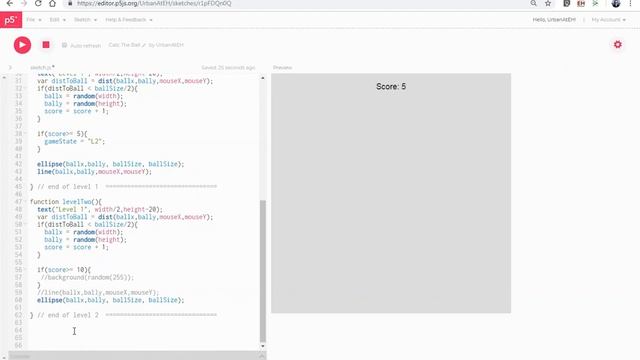Click the sketch title Catc The Ball

coord(124,45)
